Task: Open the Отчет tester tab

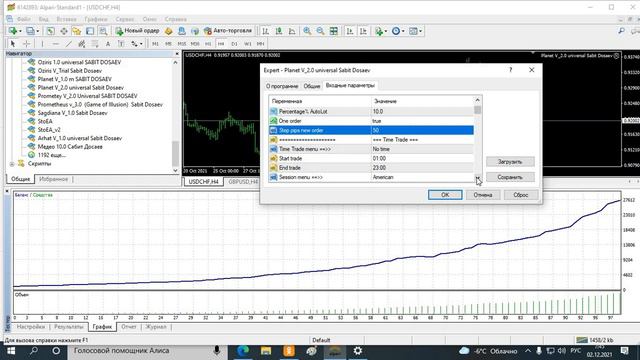Action: (x=129, y=327)
